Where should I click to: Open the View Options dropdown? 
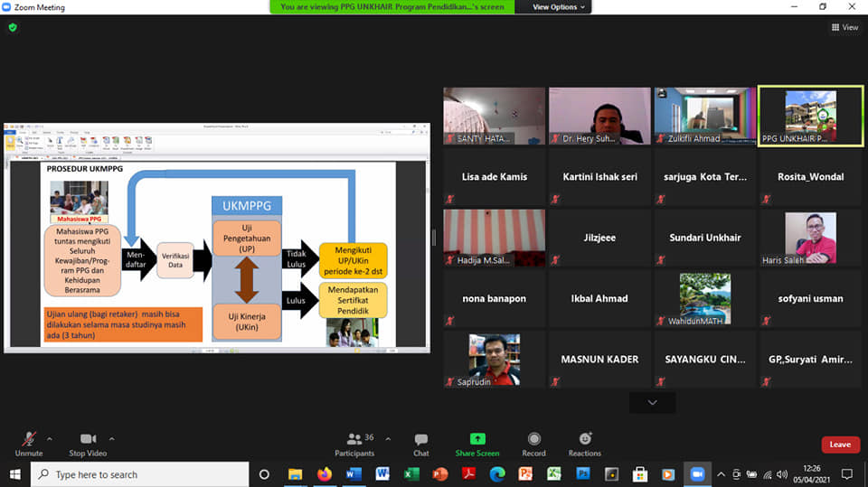(x=560, y=7)
